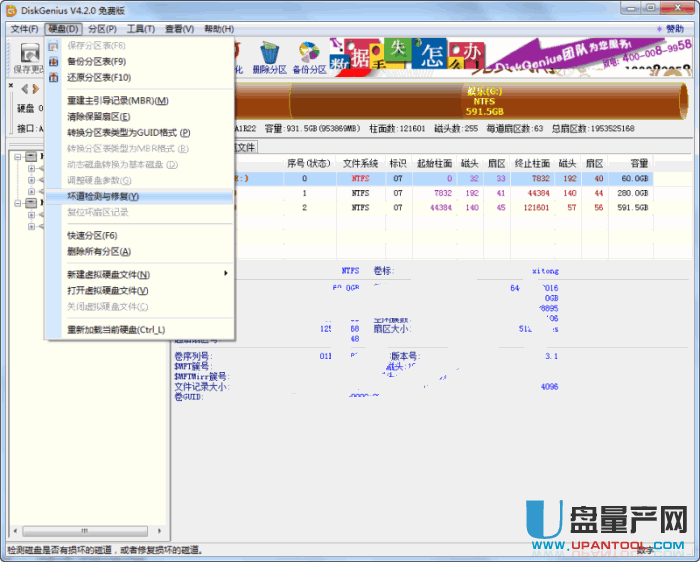Expand the second partition under the second disk
Image resolution: width=700 pixels, height=562 pixels.
point(31,226)
